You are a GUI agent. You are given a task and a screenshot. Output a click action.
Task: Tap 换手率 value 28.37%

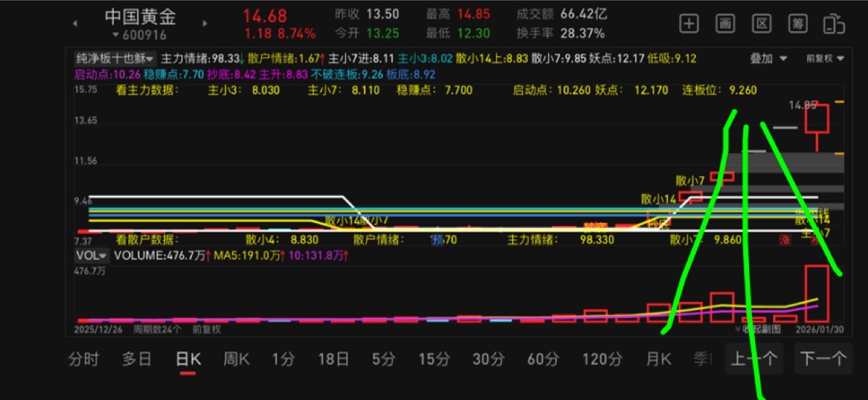click(583, 34)
